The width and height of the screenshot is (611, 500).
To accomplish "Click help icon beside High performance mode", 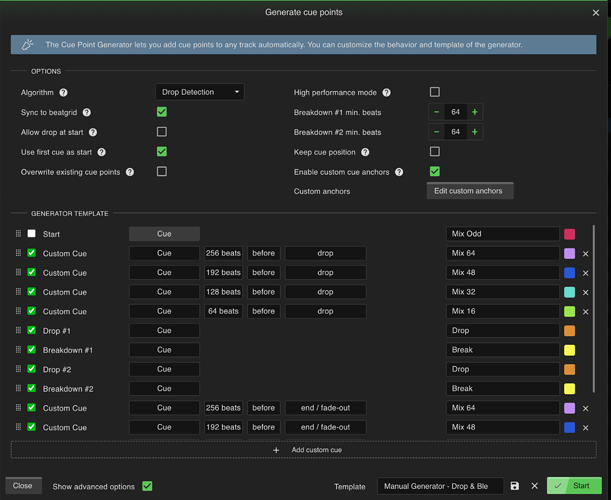I will click(x=386, y=93).
